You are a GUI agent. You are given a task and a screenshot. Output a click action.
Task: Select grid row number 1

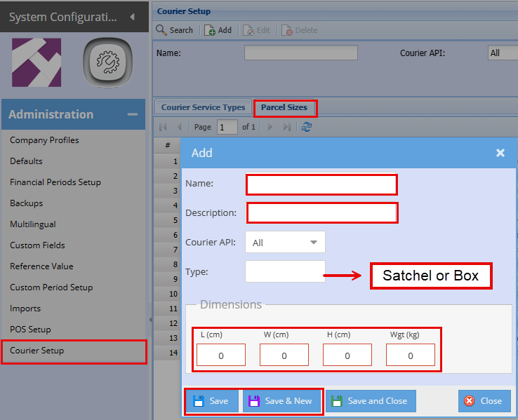167,161
